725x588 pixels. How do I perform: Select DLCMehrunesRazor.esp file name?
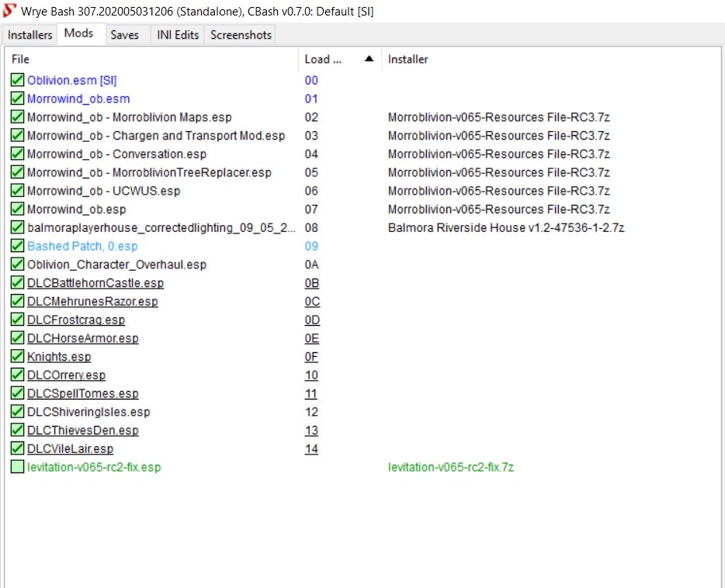point(92,302)
